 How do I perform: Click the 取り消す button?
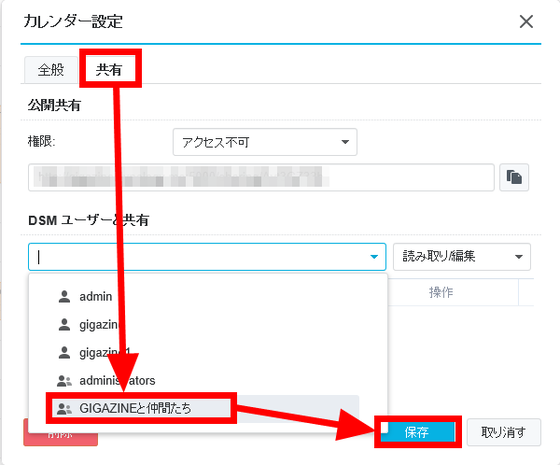pyautogui.click(x=504, y=432)
